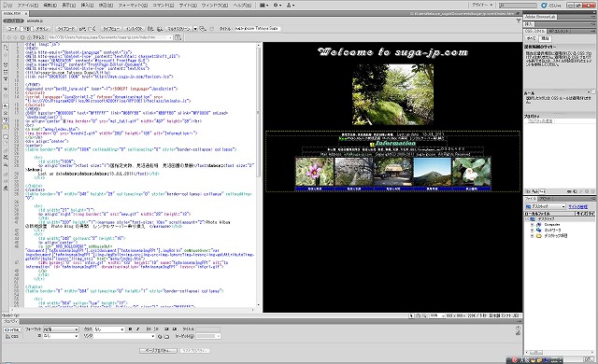Open the ウィンドウ (Window) menu
The height and width of the screenshot is (364, 598).
point(215,5)
